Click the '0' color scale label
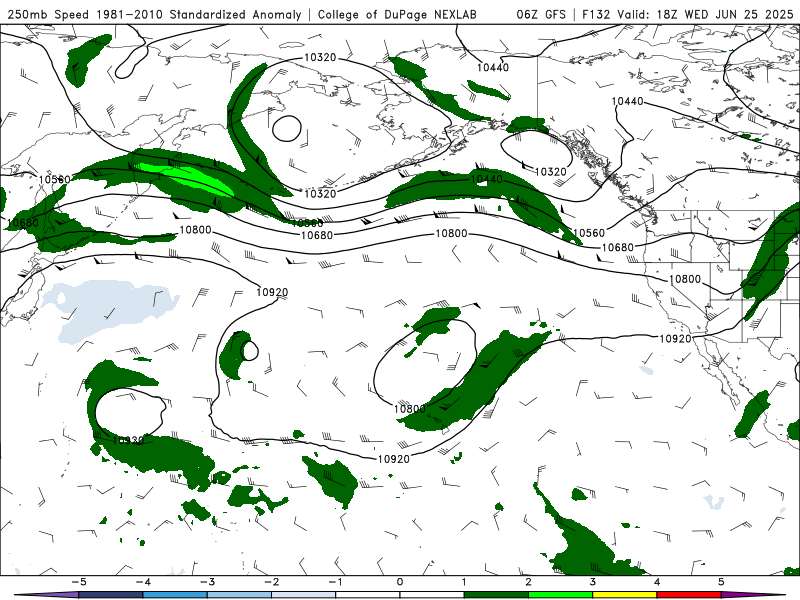Image resolution: width=800 pixels, height=600 pixels. click(x=400, y=582)
